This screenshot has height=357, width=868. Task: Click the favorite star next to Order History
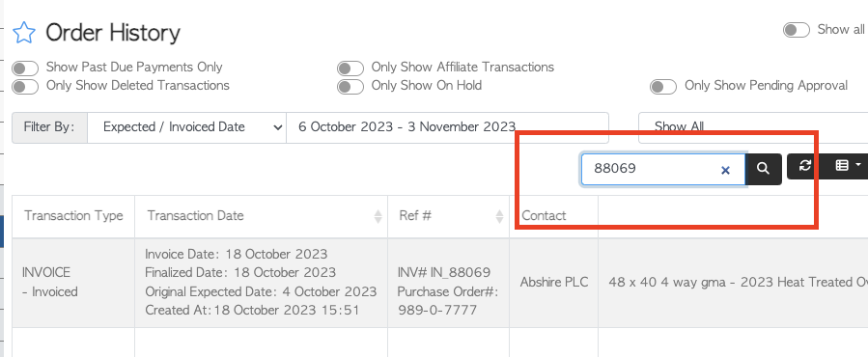[24, 33]
